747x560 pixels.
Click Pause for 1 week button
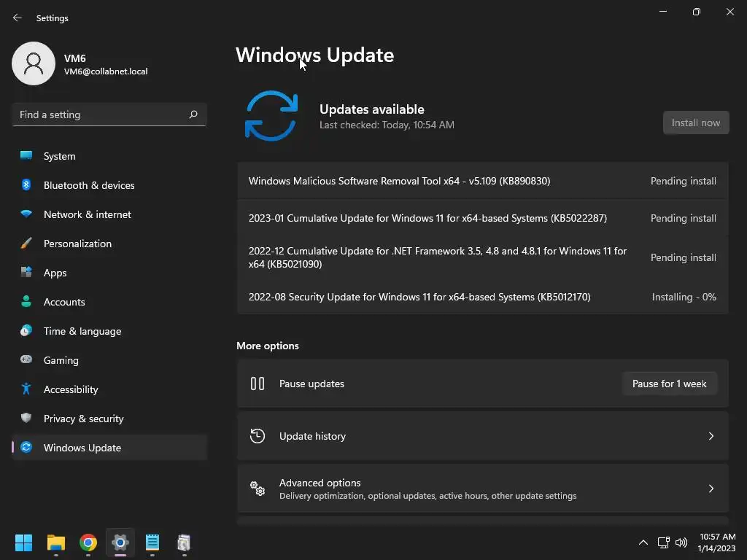click(x=670, y=384)
